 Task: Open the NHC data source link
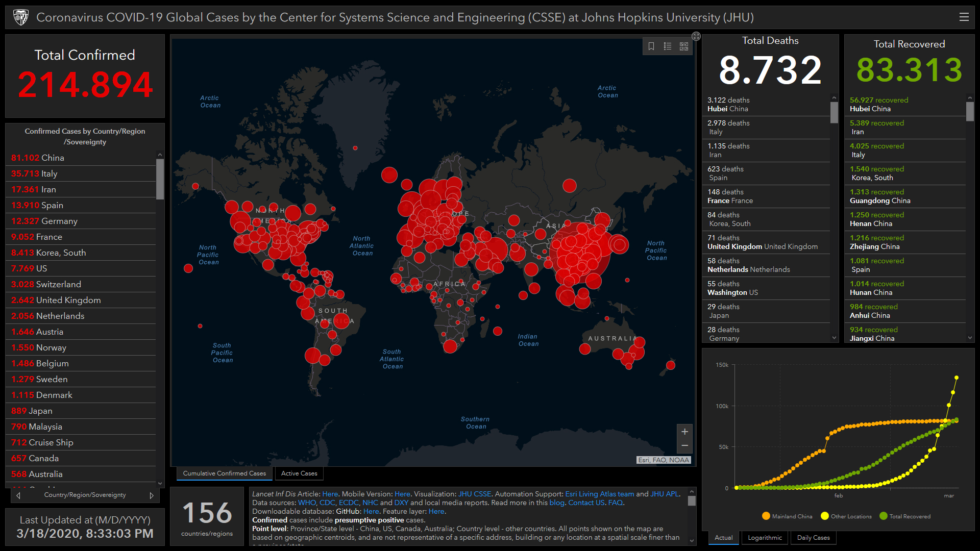point(370,503)
